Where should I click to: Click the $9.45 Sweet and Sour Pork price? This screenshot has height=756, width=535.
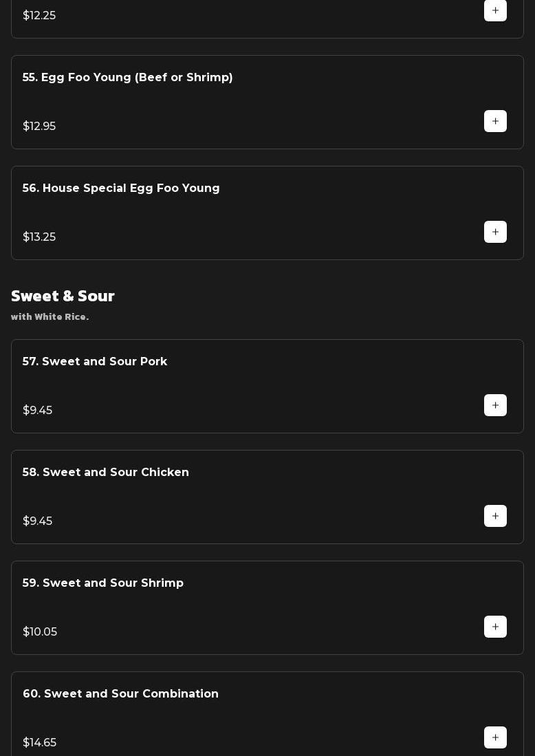[38, 411]
